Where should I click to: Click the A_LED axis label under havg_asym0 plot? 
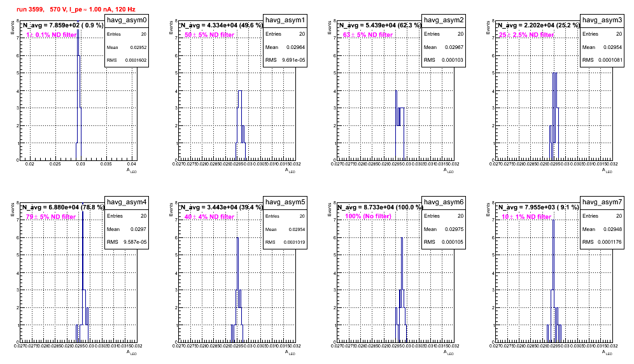click(132, 171)
